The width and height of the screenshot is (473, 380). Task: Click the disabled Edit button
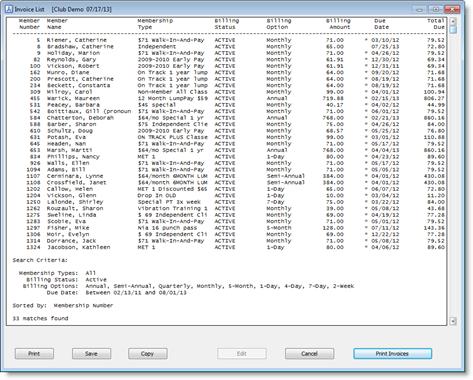point(242,354)
